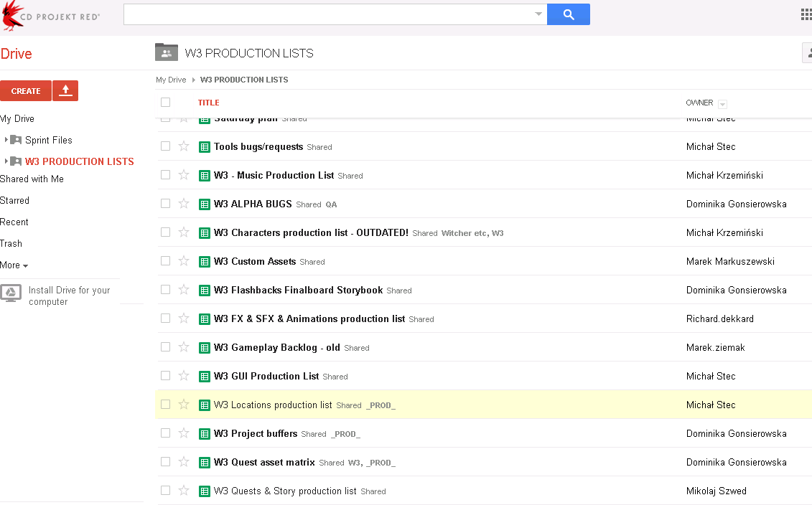The image size is (812, 505).
Task: Open the Starred section
Action: [15, 200]
